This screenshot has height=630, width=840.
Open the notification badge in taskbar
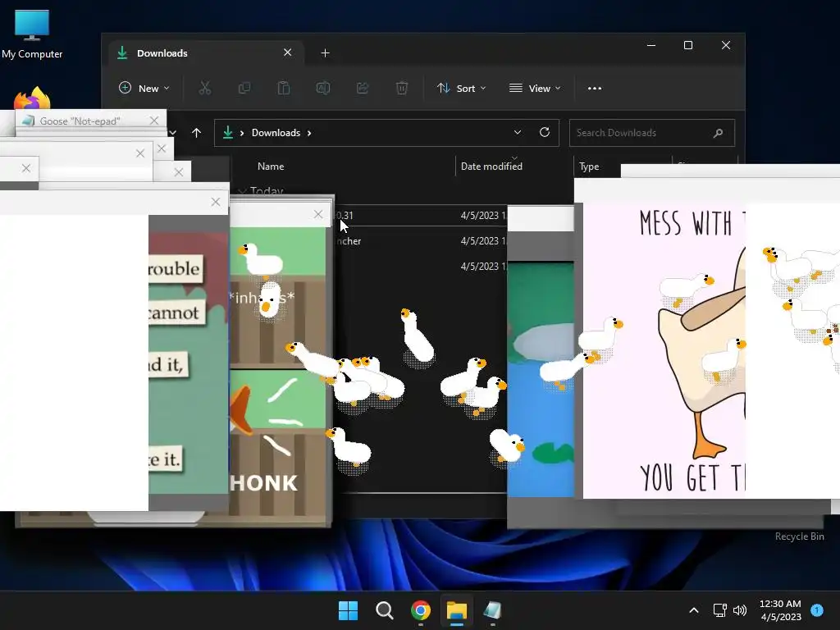pyautogui.click(x=817, y=610)
